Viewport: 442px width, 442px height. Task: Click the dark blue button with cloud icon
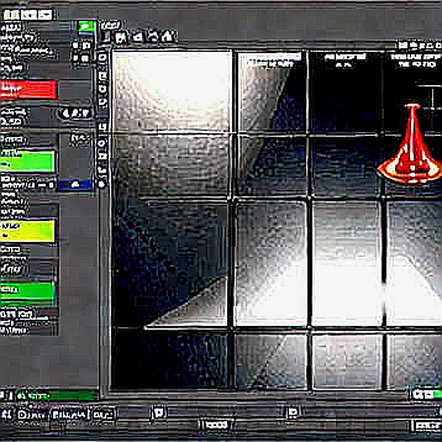(75, 185)
